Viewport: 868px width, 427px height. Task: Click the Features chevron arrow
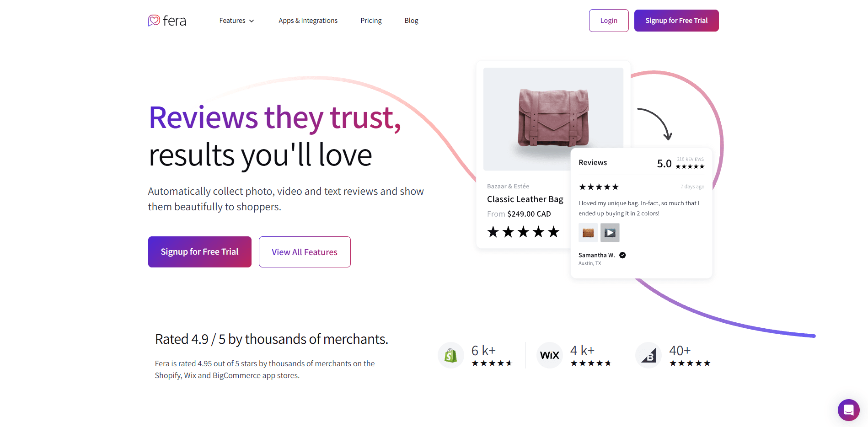click(x=252, y=21)
